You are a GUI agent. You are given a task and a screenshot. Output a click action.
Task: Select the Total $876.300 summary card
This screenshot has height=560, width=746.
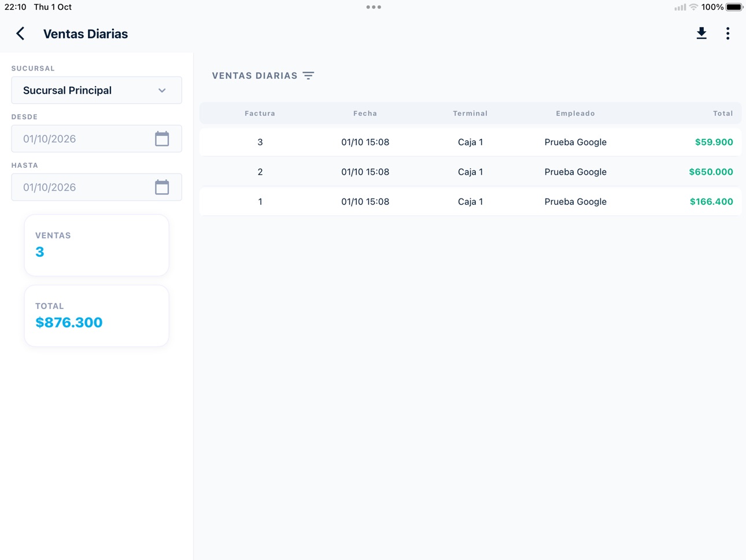[97, 316]
